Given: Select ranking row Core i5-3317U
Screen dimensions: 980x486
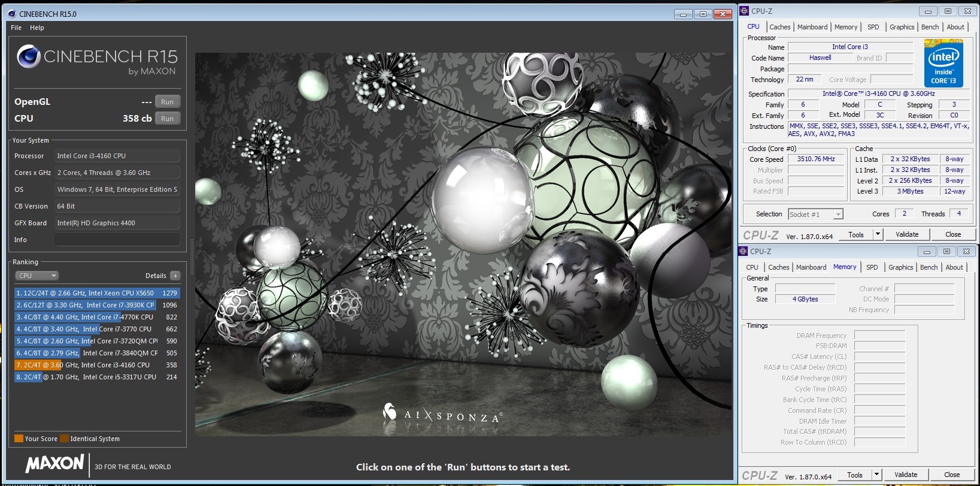Looking at the screenshot, I should [97, 377].
